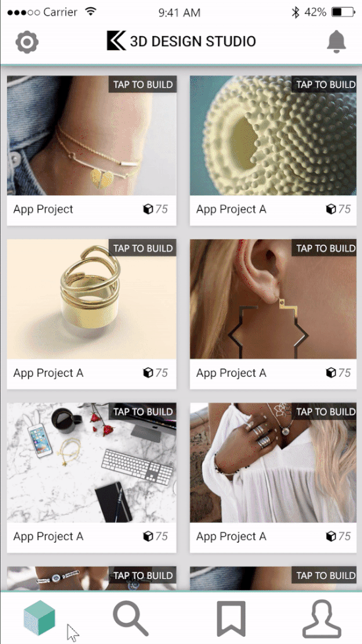Click the 3D DESIGN STUDIO title
The width and height of the screenshot is (362, 644).
[193, 41]
